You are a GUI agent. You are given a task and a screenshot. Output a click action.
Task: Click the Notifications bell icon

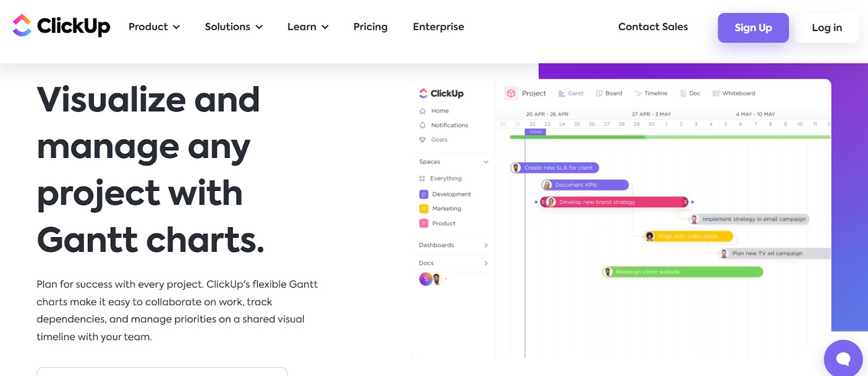pyautogui.click(x=423, y=125)
